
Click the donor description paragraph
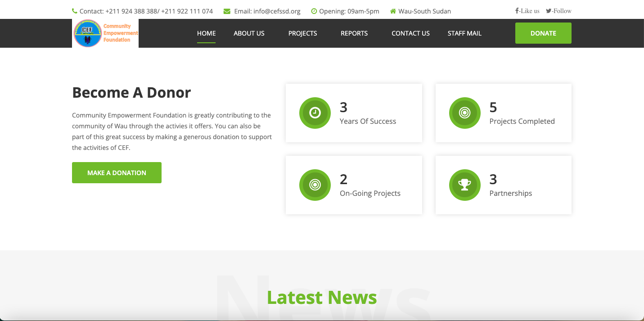tap(172, 131)
